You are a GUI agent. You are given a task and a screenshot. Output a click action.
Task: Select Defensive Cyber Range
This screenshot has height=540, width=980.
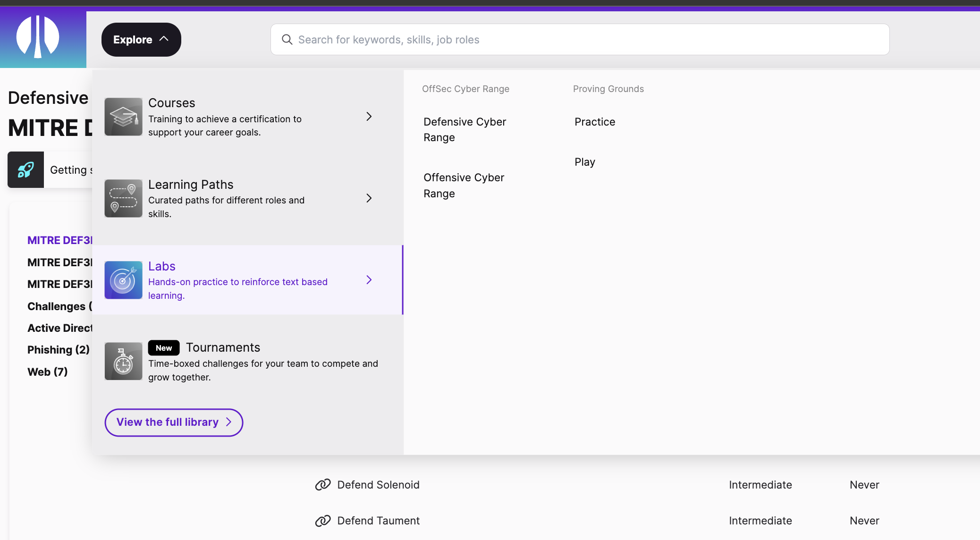tap(465, 129)
